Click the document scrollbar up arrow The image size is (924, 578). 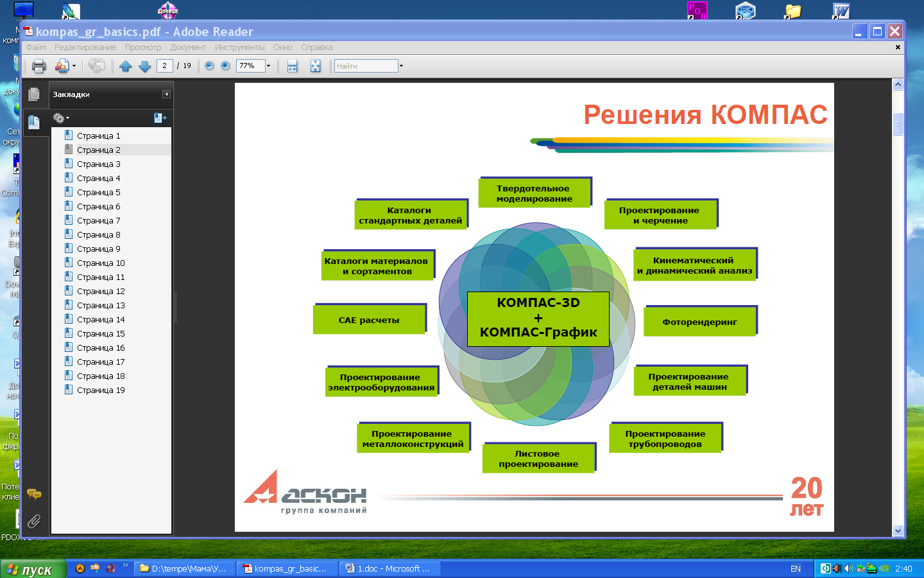point(898,84)
